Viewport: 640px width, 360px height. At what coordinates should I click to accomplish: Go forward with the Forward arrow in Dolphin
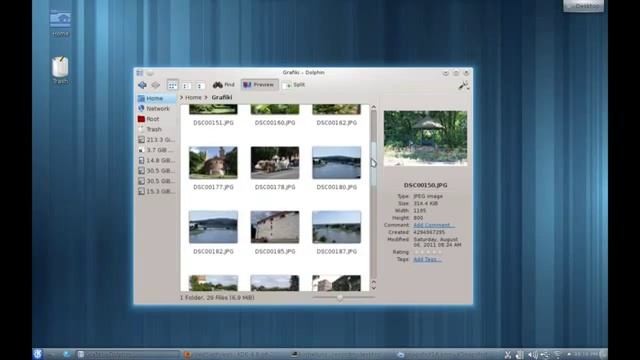[x=156, y=85]
